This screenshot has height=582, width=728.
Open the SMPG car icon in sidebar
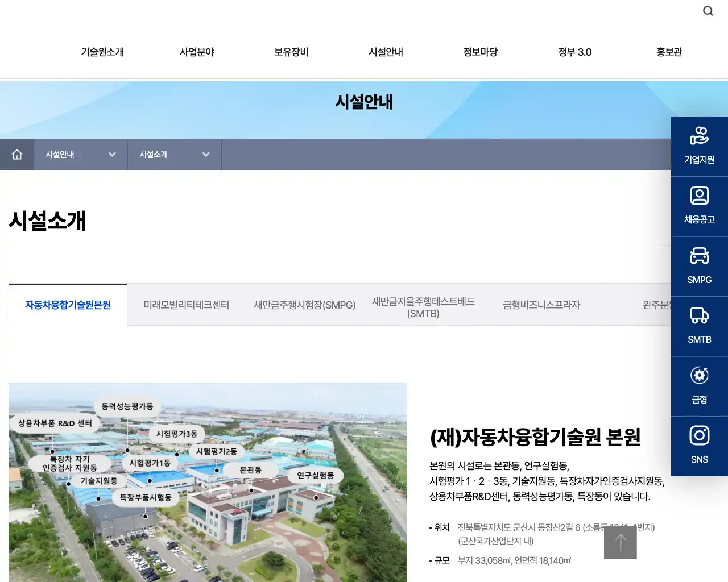699,266
